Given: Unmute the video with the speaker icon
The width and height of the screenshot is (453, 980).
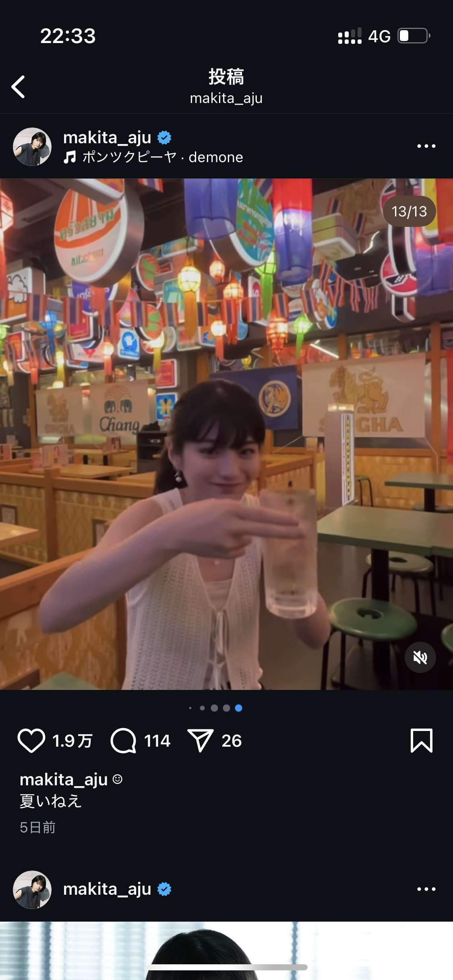Looking at the screenshot, I should click(x=420, y=657).
